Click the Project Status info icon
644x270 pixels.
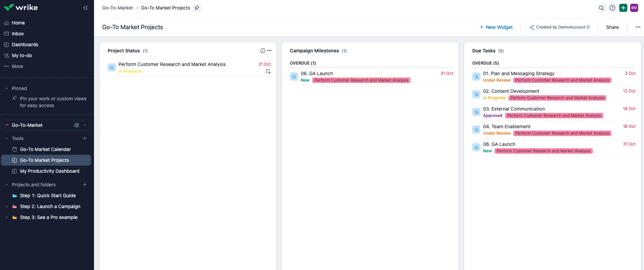pyautogui.click(x=263, y=51)
